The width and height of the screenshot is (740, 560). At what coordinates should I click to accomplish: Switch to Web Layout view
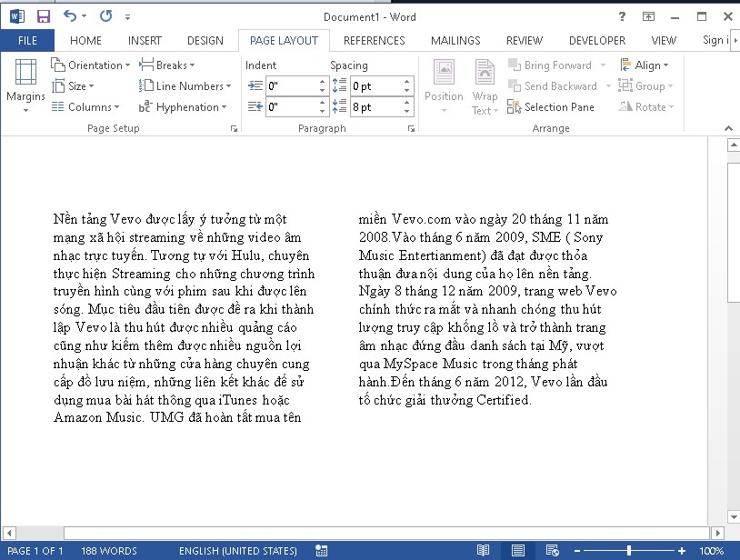[552, 551]
